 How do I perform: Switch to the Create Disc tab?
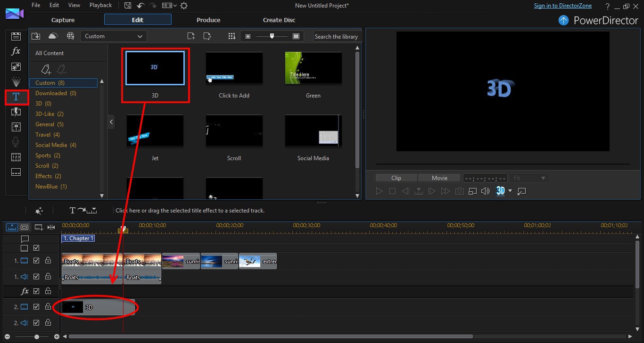[279, 20]
